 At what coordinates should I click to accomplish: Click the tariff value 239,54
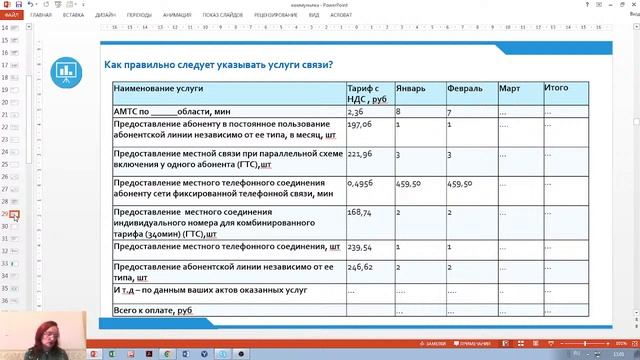pos(360,247)
